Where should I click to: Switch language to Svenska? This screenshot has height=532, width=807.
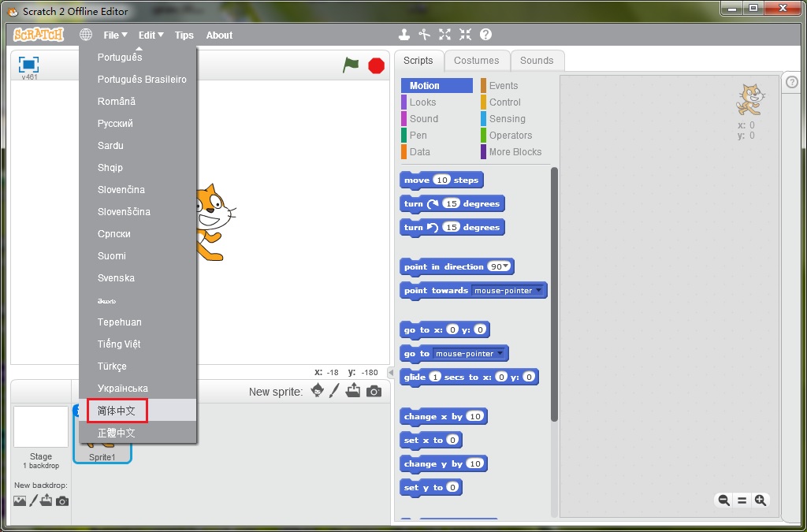point(138,278)
